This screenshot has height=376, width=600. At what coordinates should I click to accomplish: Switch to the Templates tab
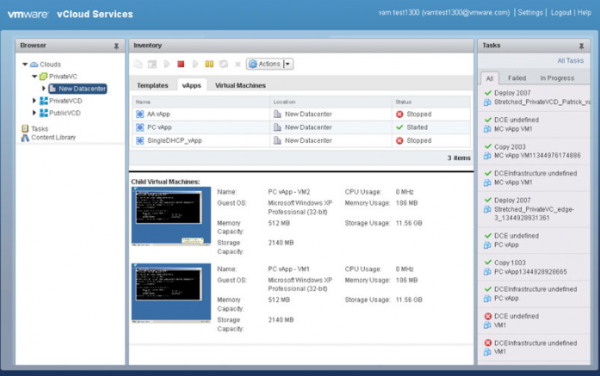coord(152,85)
